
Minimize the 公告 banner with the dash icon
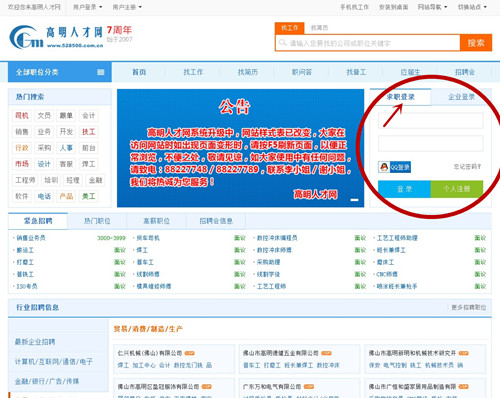click(354, 200)
